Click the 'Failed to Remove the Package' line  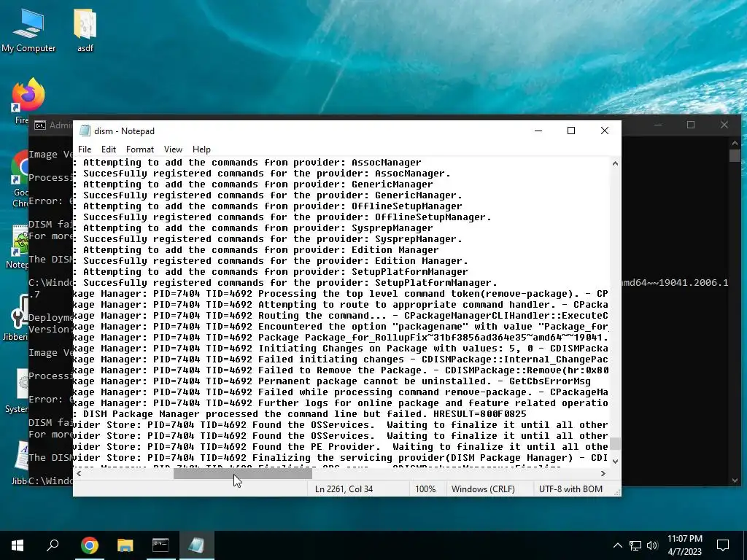(341, 370)
